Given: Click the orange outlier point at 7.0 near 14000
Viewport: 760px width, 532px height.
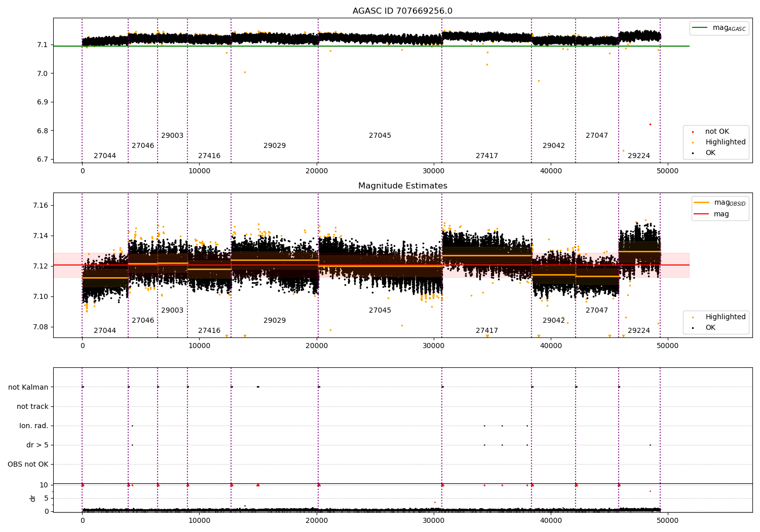Looking at the screenshot, I should point(245,72).
